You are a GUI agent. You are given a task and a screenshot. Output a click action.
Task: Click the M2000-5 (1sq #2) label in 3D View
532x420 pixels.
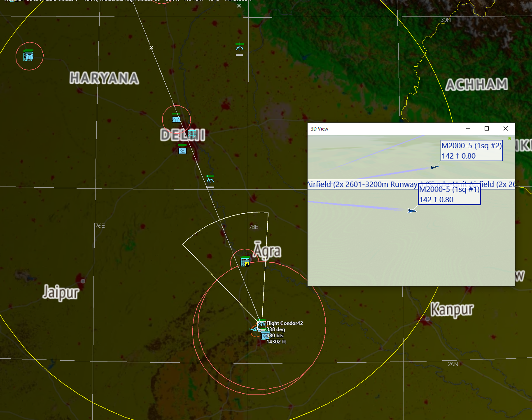point(471,151)
